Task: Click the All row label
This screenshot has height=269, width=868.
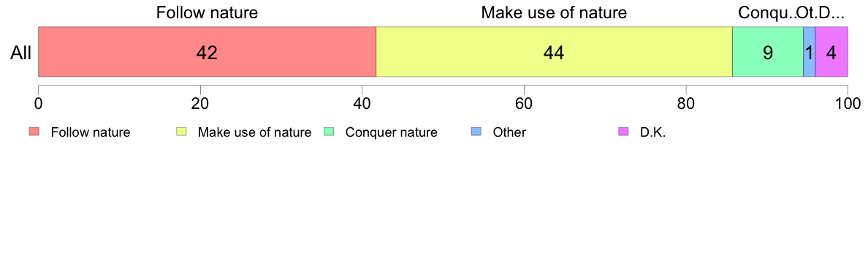Action: tap(21, 53)
